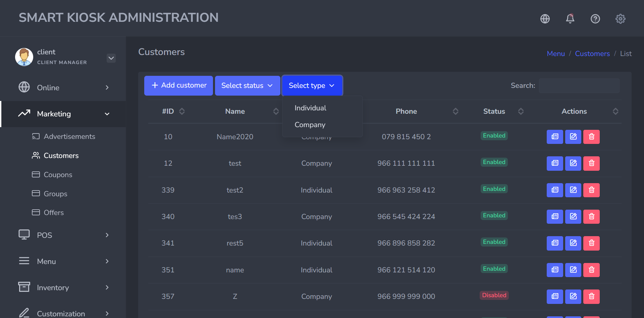The height and width of the screenshot is (318, 644).
Task: Close the Select type dropdown
Action: point(312,86)
